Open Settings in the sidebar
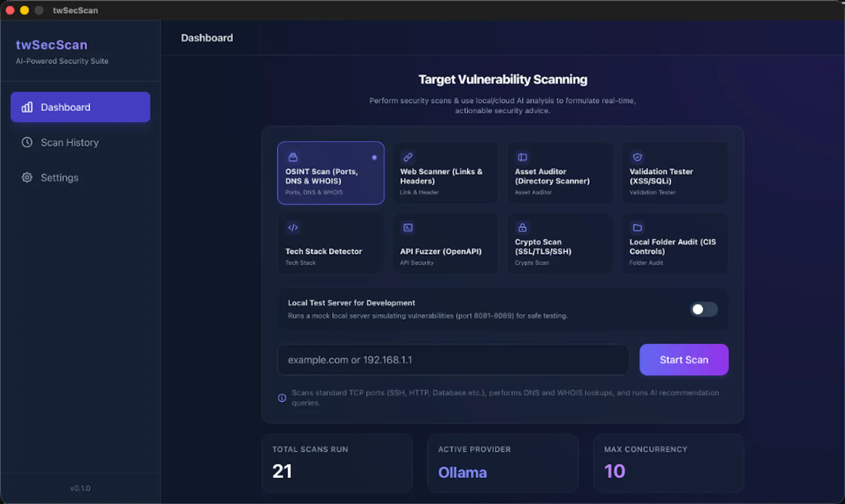Viewport: 845px width, 504px height. [80, 178]
